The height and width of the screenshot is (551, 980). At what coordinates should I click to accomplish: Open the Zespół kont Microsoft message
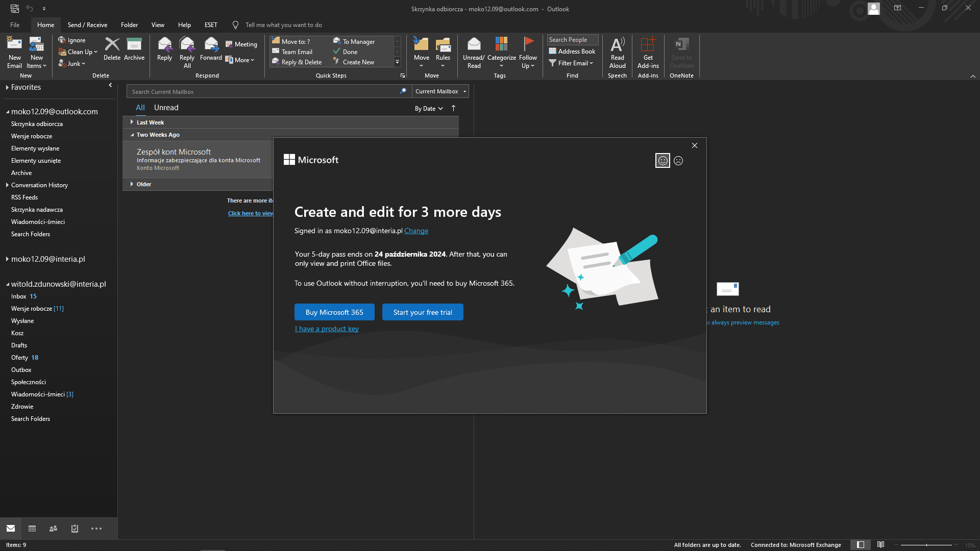pos(198,159)
